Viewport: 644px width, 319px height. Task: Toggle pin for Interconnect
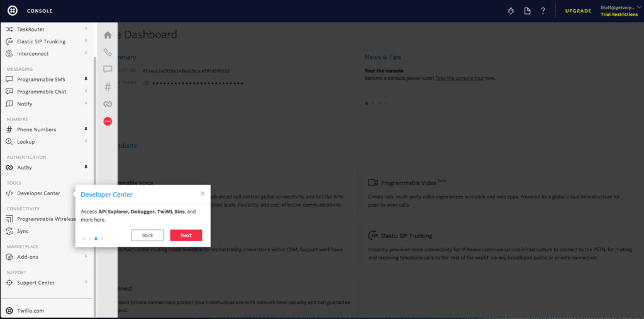86,54
